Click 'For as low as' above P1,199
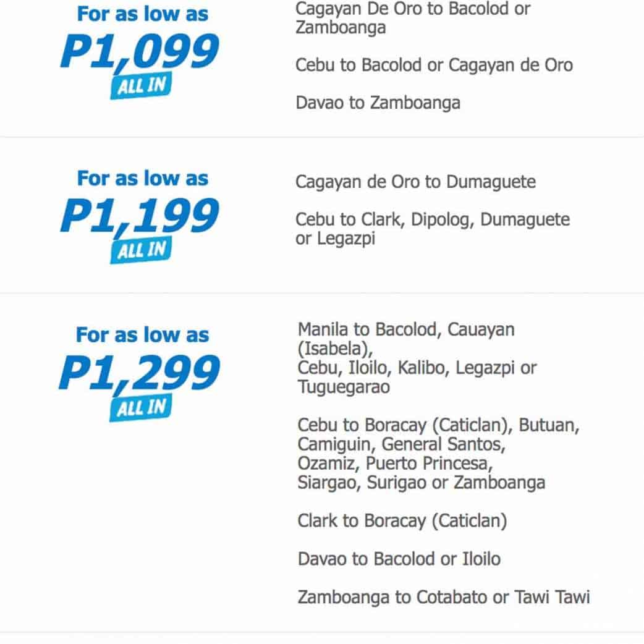 142,178
